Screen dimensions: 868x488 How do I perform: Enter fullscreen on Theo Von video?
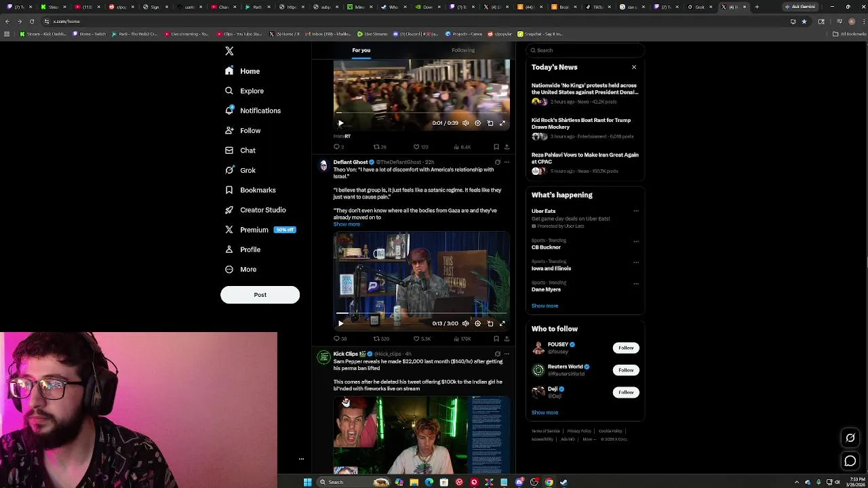[x=502, y=324]
